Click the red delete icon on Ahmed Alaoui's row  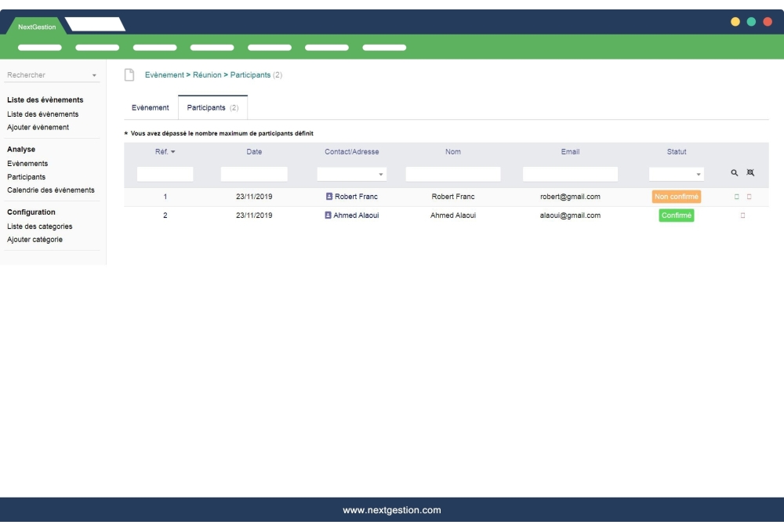743,215
